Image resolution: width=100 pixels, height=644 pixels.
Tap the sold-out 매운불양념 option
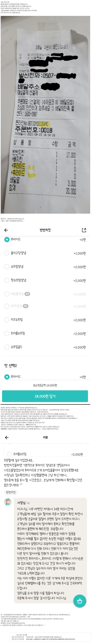pyautogui.click(x=45, y=294)
